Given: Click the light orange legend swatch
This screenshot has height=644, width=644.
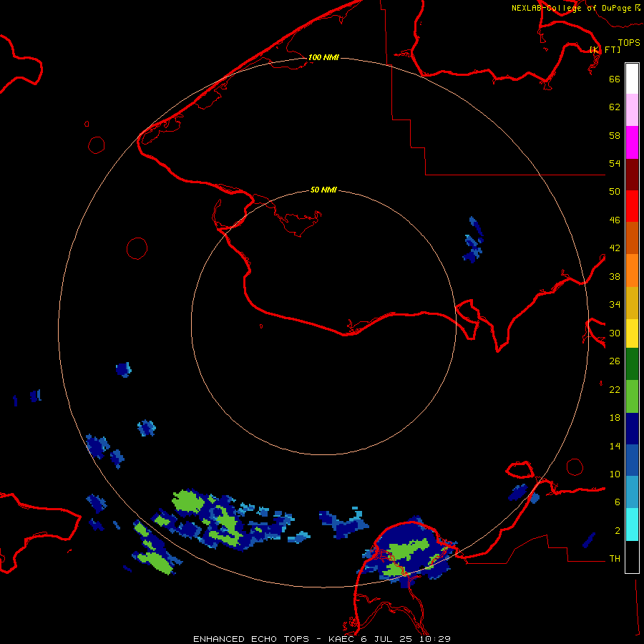Looking at the screenshot, I should point(632,270).
